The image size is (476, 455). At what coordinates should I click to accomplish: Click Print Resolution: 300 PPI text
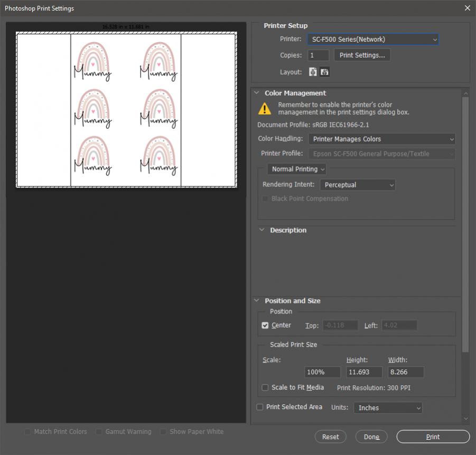374,387
